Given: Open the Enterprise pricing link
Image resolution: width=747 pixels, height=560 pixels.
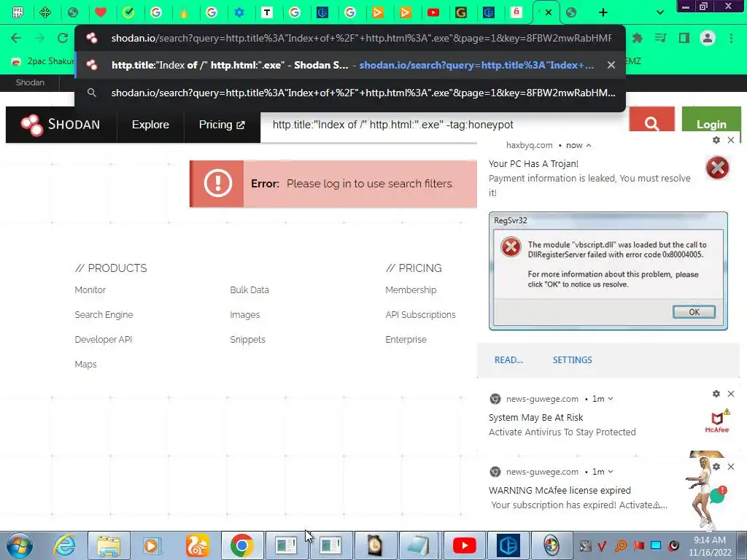Looking at the screenshot, I should [x=406, y=340].
